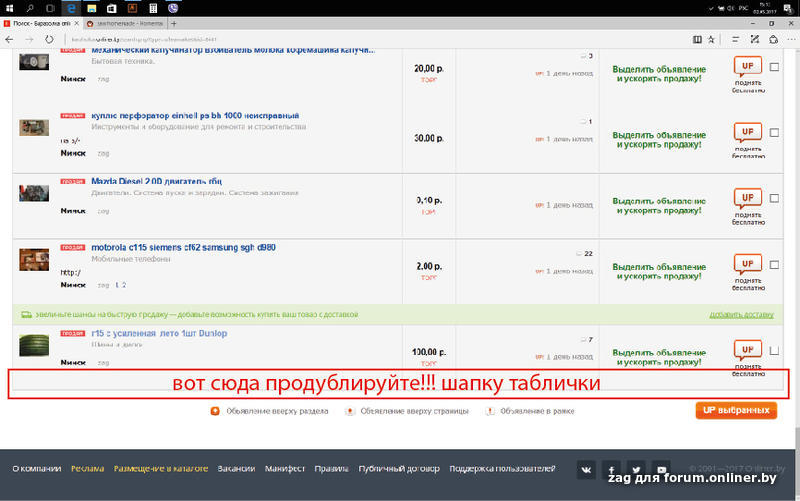
Task: Open the YouTube icon in the footer
Action: (662, 468)
